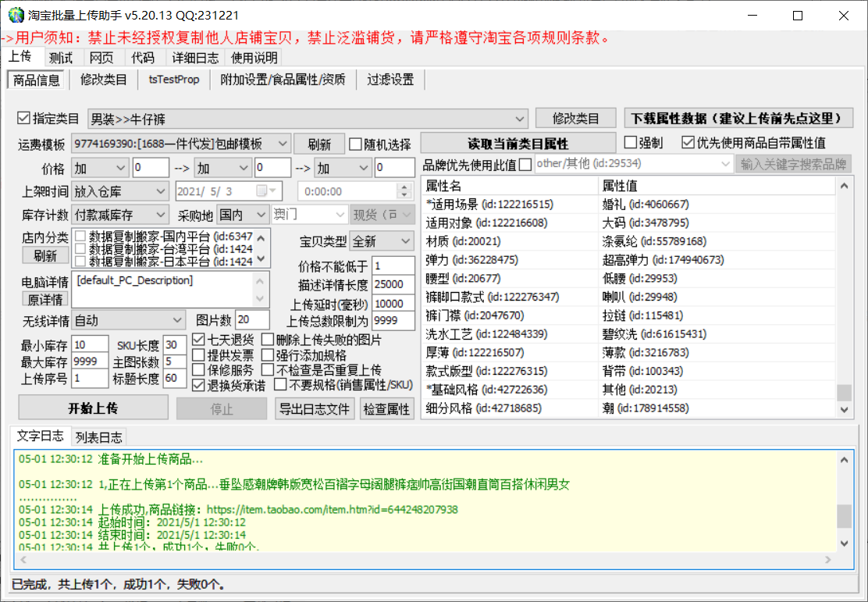Click 读取当前类目属性 button
The height and width of the screenshot is (602, 868).
(518, 144)
